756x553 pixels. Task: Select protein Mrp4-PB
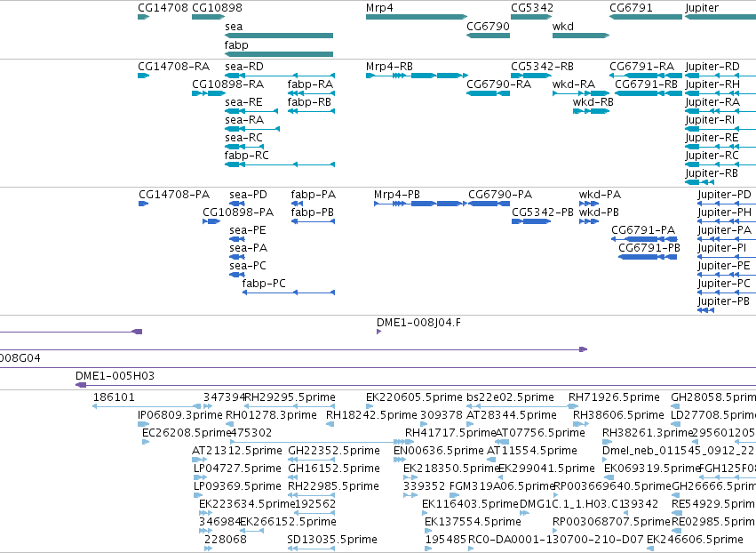(420, 204)
